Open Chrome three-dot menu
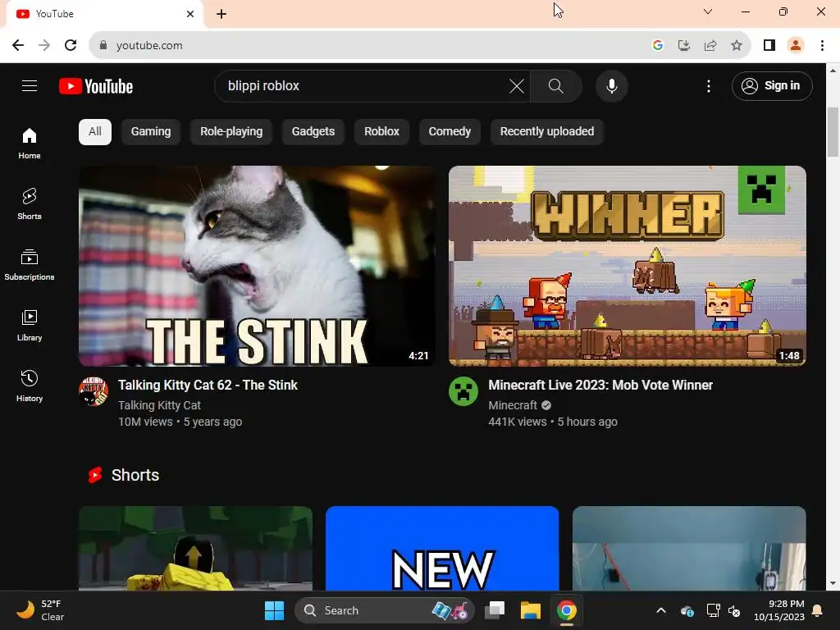Image resolution: width=840 pixels, height=630 pixels. click(x=822, y=46)
